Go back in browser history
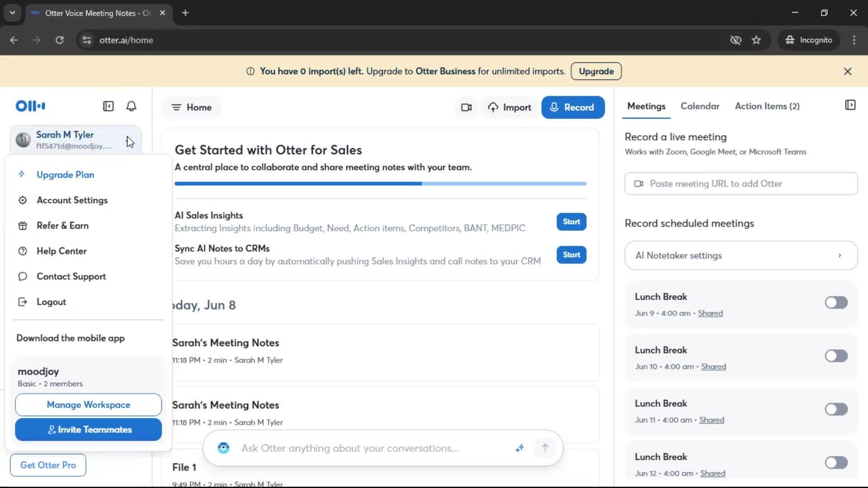The height and width of the screenshot is (488, 868). click(x=14, y=40)
